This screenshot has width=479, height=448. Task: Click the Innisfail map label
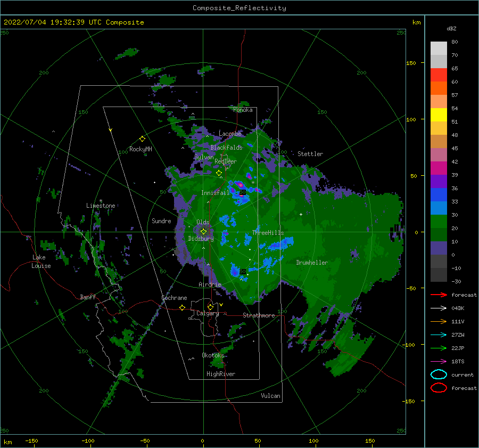(x=215, y=193)
